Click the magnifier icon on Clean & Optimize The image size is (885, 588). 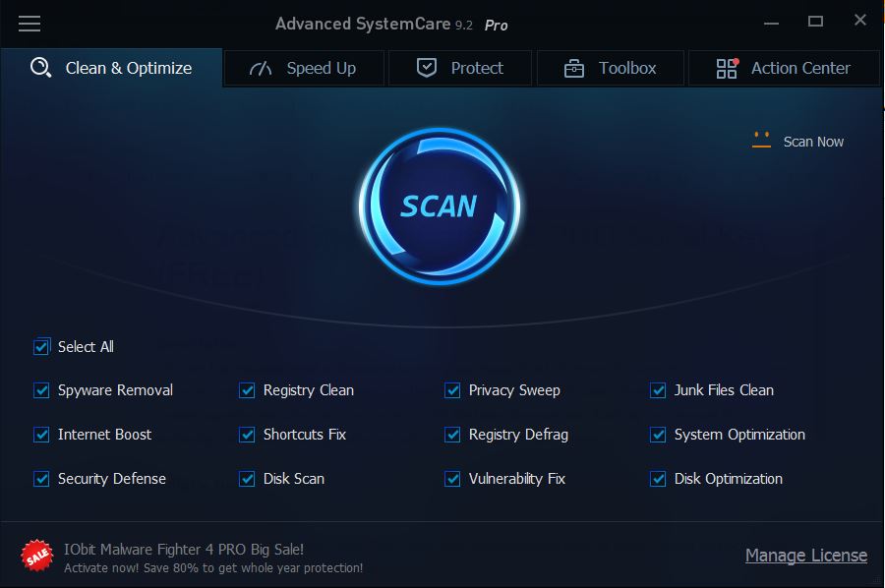pos(40,68)
